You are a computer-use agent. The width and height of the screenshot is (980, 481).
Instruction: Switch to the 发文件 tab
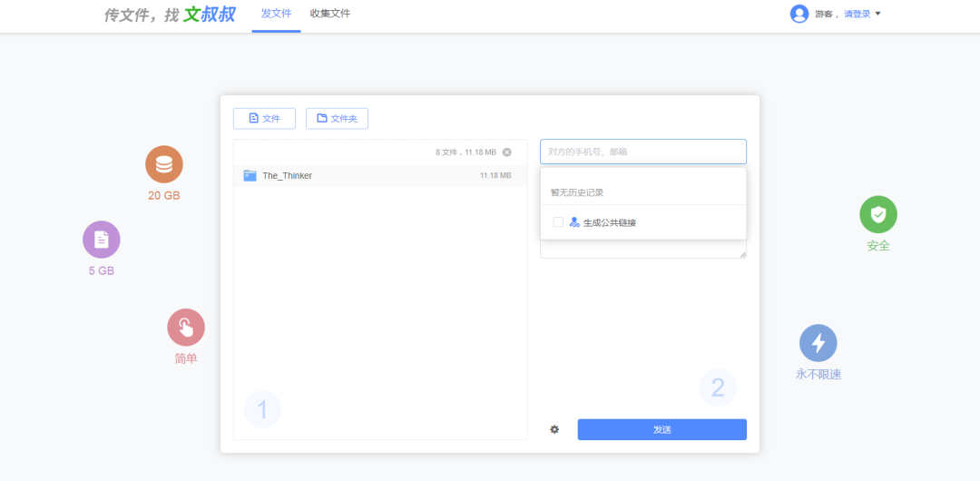click(x=276, y=14)
